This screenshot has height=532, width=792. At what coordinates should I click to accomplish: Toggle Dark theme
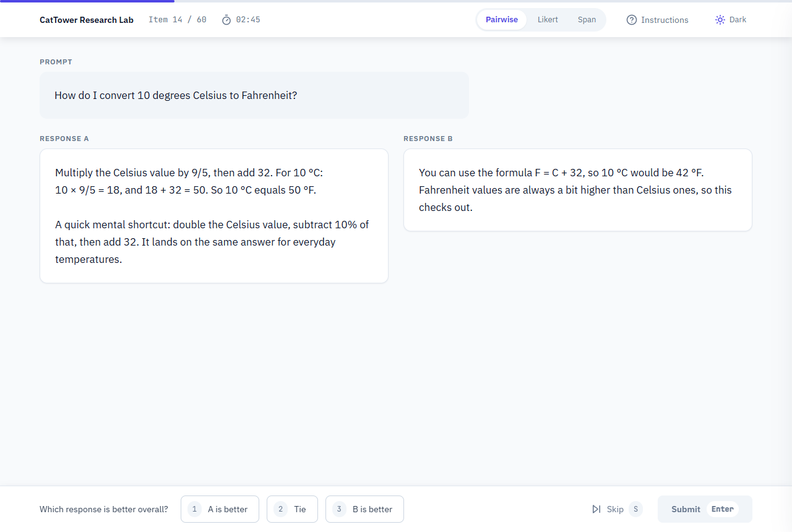(731, 20)
